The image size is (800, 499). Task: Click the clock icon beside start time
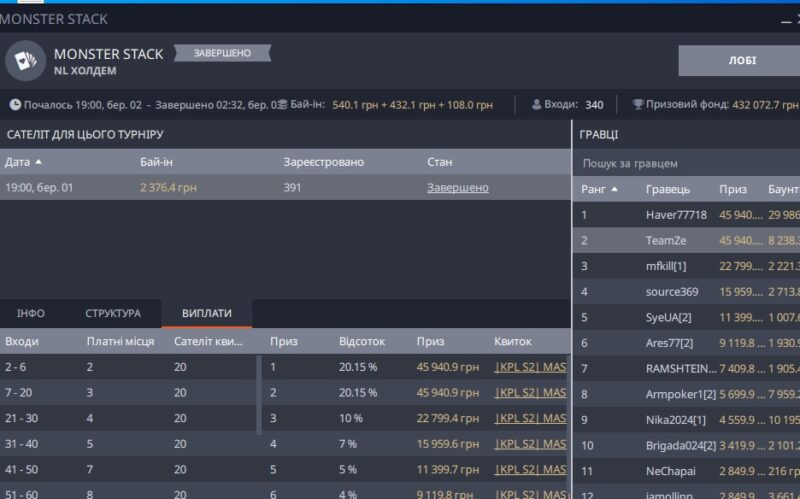[x=15, y=105]
